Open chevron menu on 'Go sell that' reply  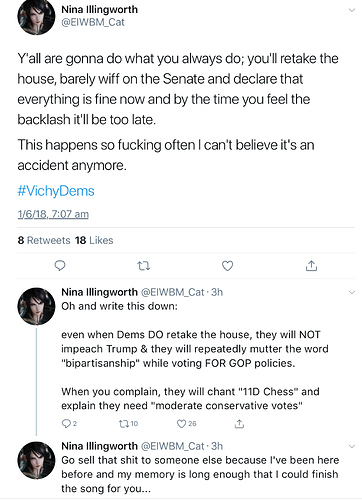pos(352,446)
